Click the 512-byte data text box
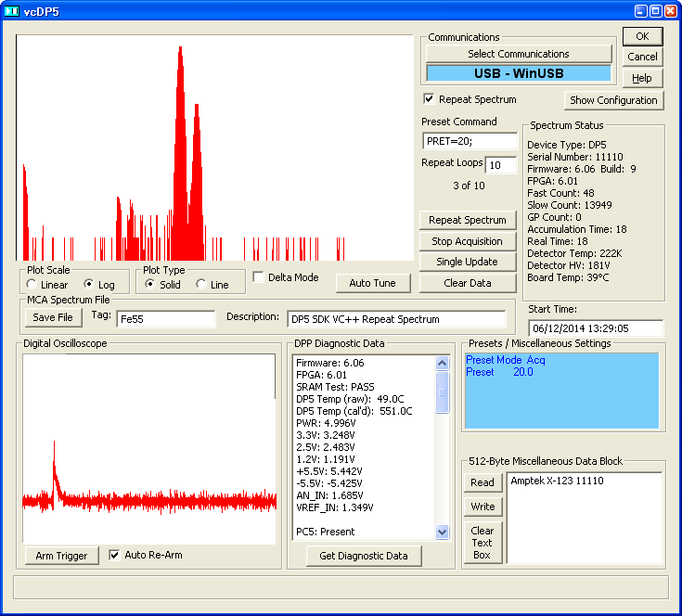682x616 pixels. [585, 518]
